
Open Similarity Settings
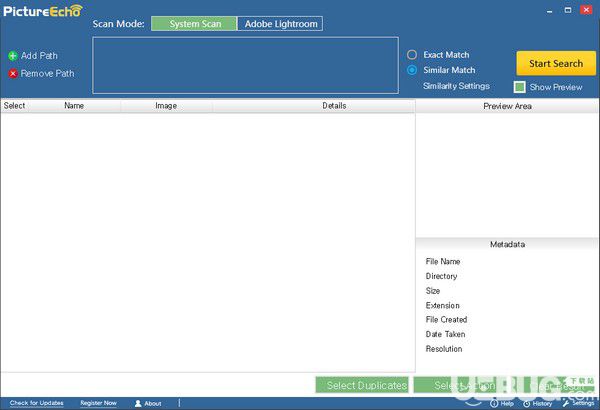point(456,86)
